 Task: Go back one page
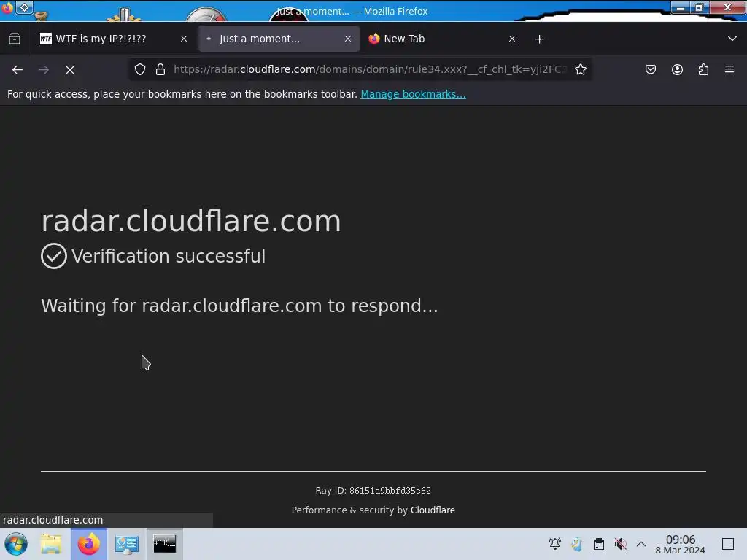click(x=18, y=70)
